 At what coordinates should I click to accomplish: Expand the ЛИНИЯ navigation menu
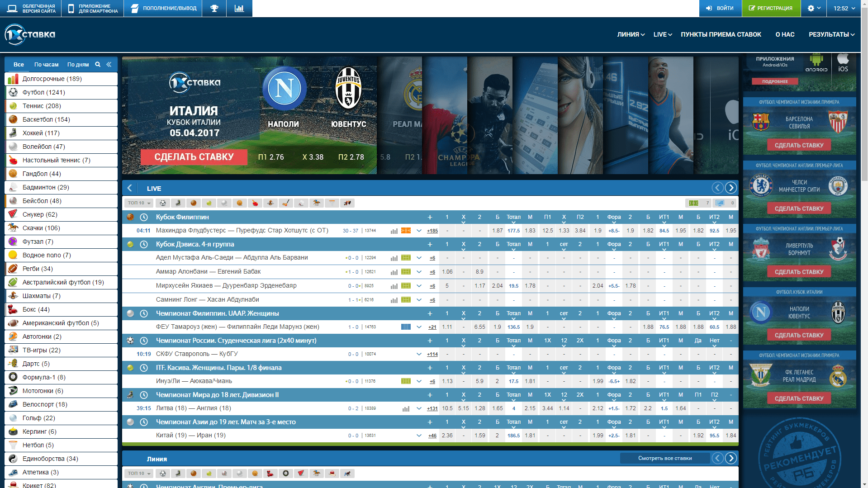click(631, 34)
